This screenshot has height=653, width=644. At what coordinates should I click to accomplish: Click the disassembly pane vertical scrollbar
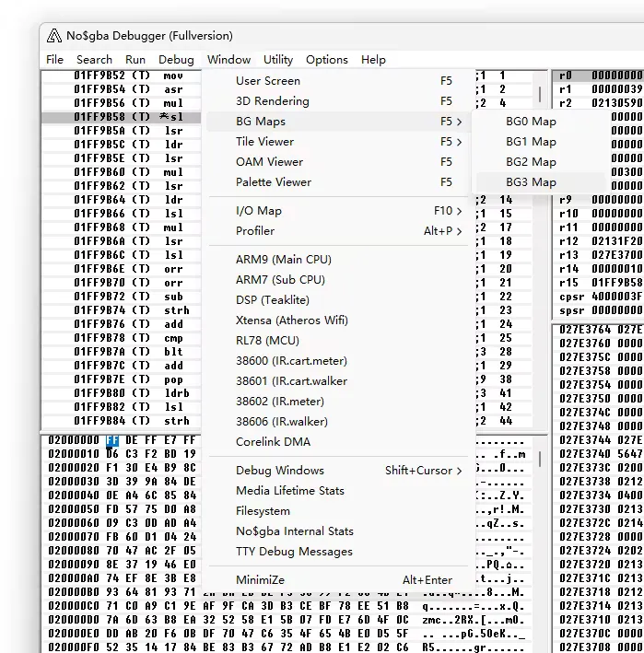point(540,93)
